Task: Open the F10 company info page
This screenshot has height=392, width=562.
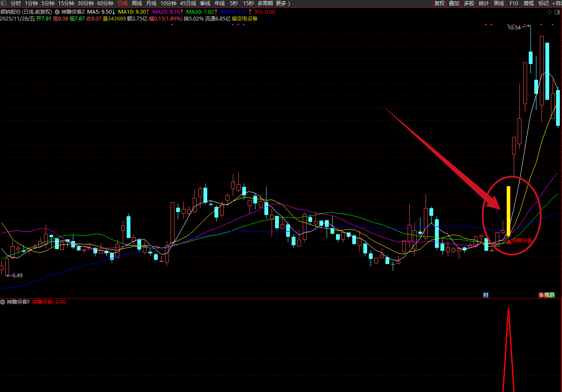Action: (x=514, y=3)
